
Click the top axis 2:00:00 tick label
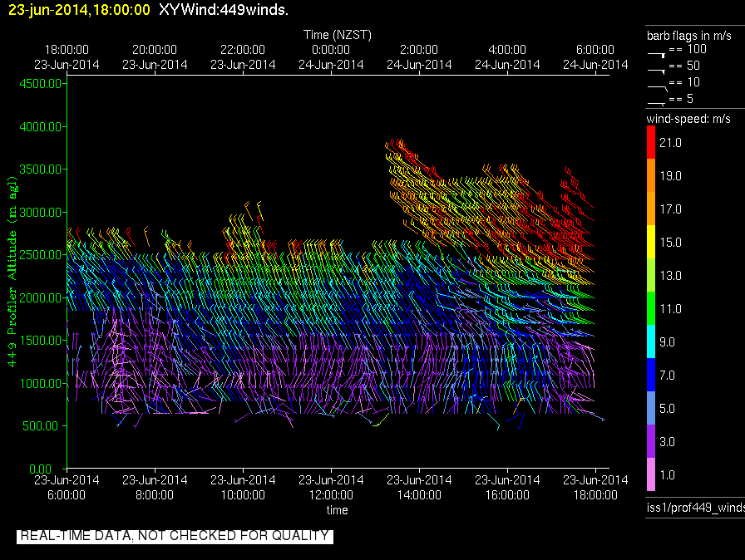pyautogui.click(x=419, y=50)
